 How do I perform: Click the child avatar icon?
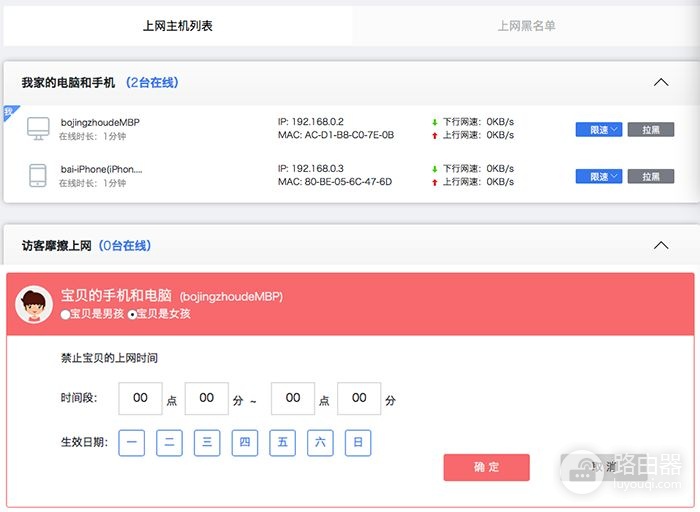tap(34, 304)
